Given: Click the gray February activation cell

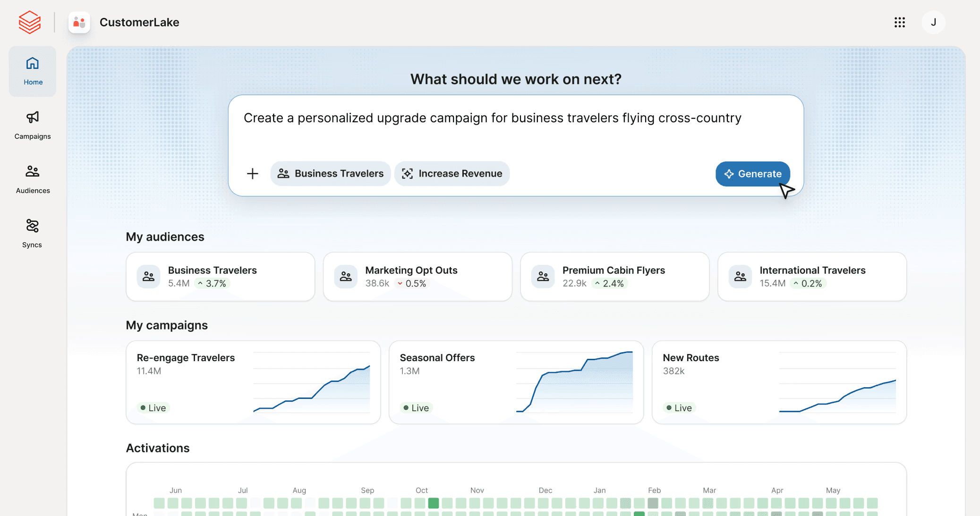Looking at the screenshot, I should point(653,503).
